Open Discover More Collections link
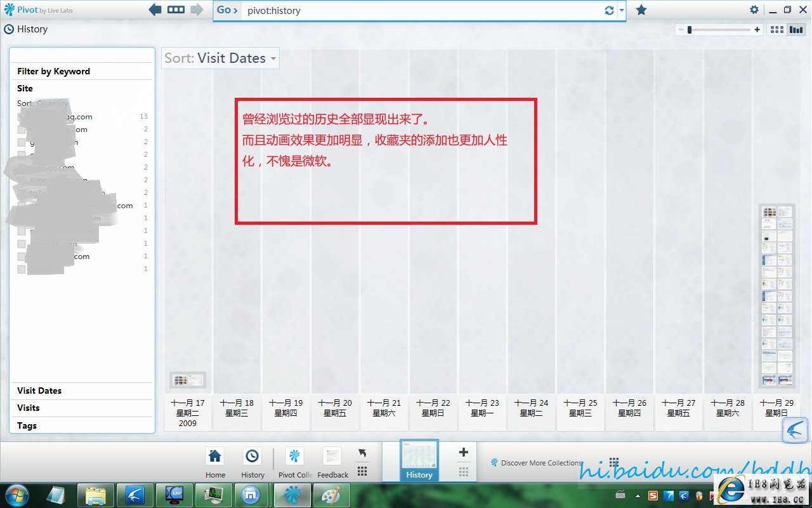 537,463
